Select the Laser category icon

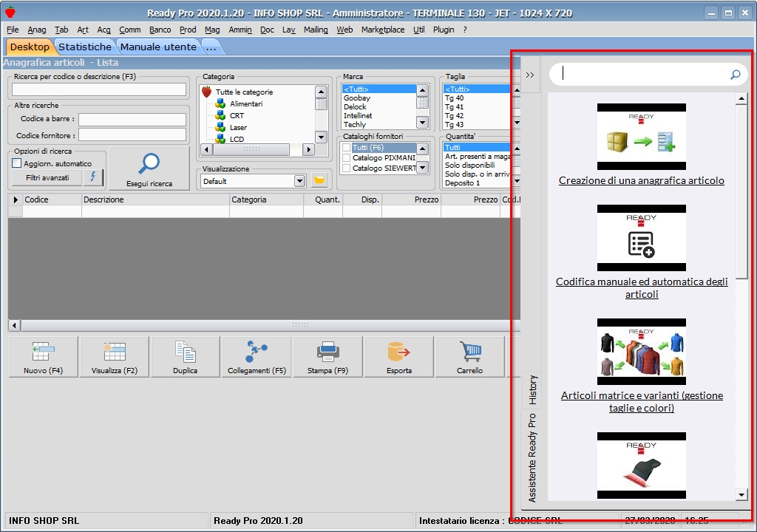[220, 127]
